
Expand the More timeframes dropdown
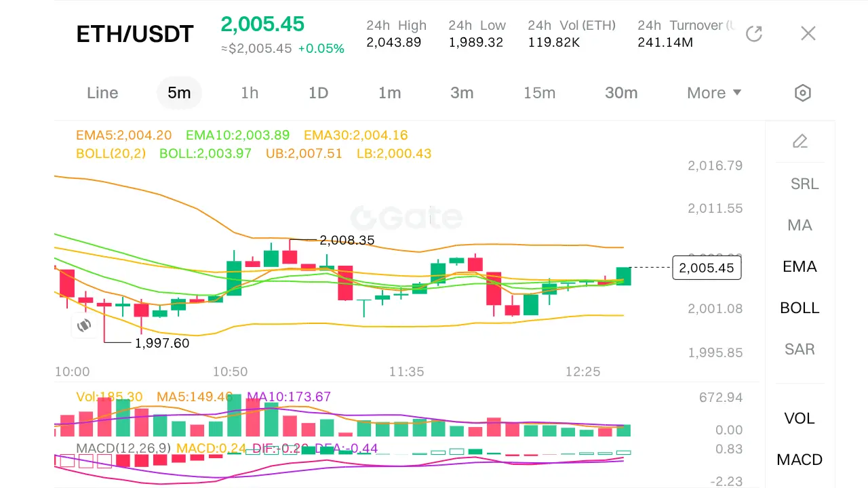(714, 93)
